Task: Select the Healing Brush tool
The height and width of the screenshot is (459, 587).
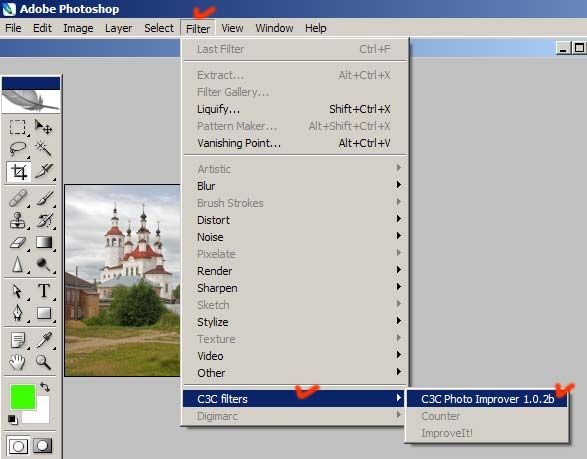Action: 18,198
